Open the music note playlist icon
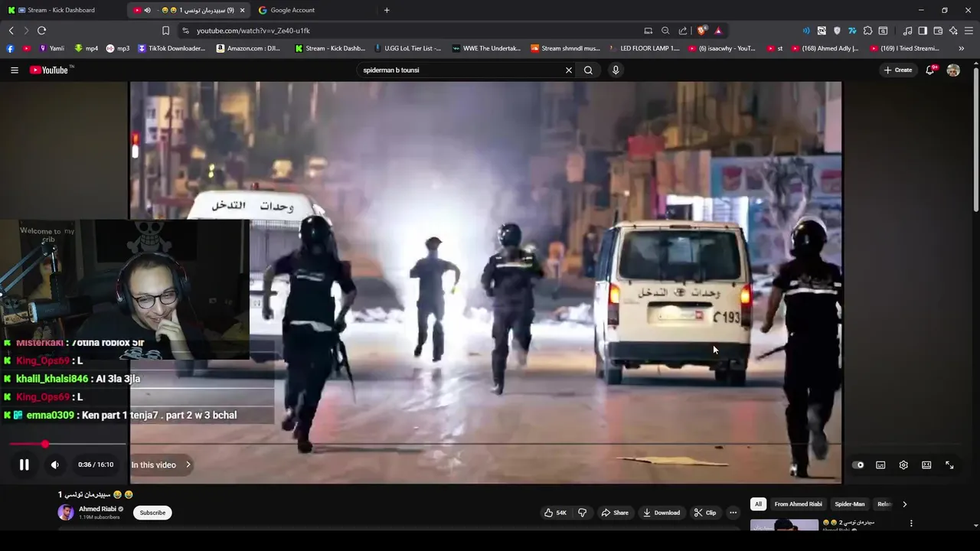This screenshot has height=551, width=980. click(907, 31)
